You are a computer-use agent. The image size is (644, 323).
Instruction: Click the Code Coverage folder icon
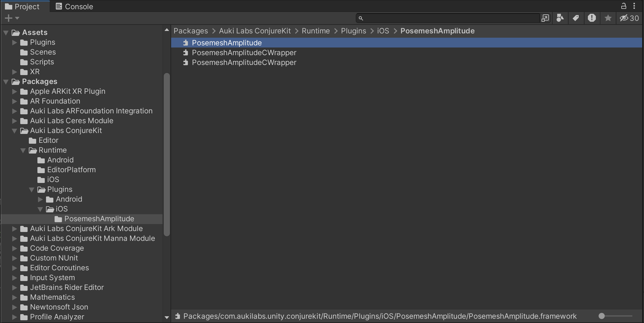click(x=24, y=249)
